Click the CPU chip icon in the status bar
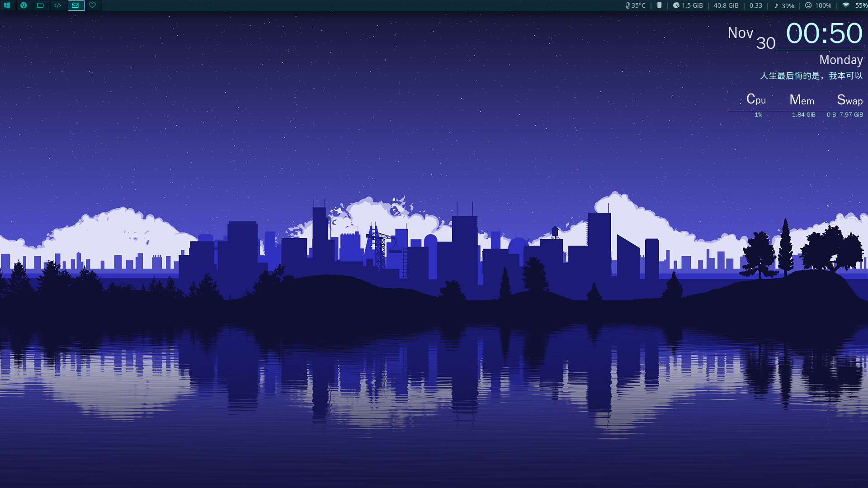This screenshot has width=868, height=488. point(659,5)
